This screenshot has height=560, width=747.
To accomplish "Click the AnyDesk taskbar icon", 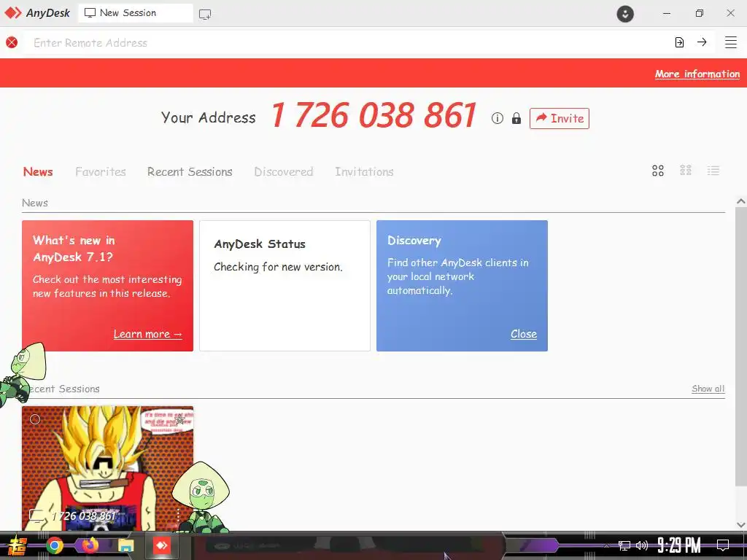I will point(161,545).
